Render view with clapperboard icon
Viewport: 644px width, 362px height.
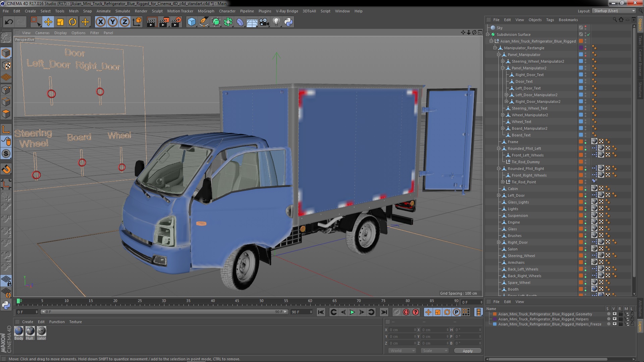pos(152,22)
